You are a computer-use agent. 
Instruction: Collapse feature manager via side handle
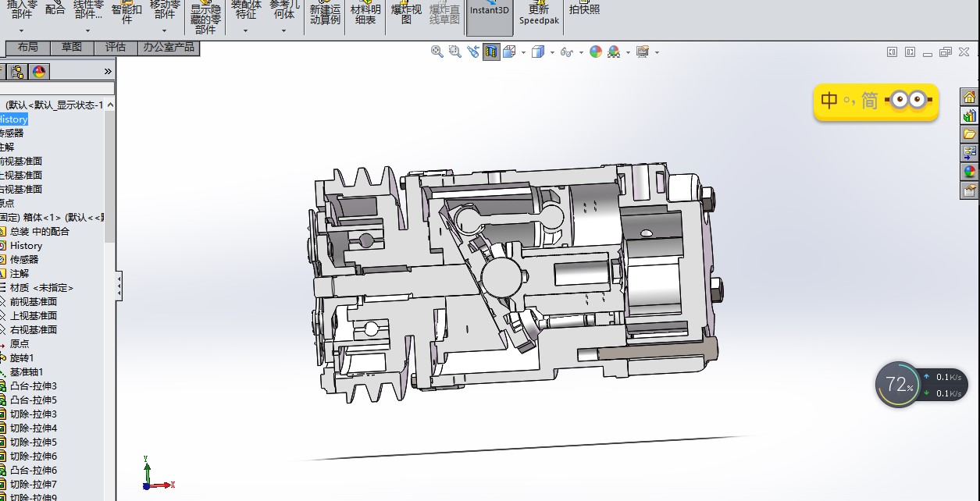point(119,286)
